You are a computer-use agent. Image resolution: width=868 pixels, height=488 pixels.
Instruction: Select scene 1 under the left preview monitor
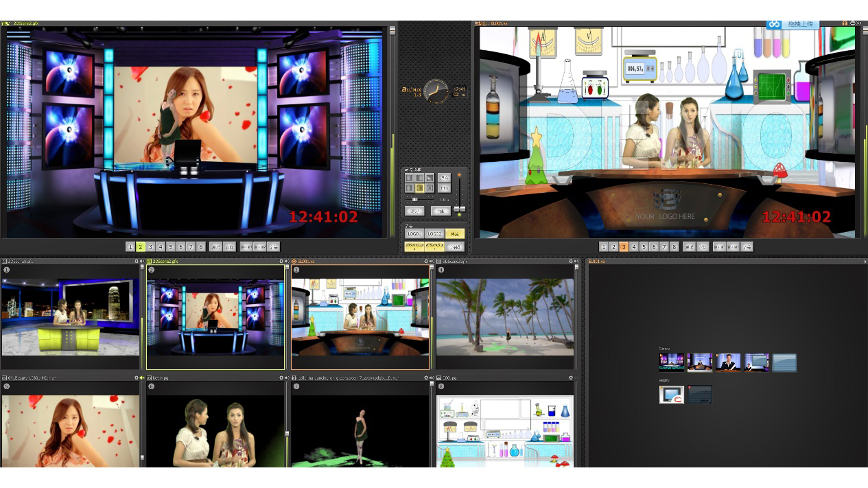(x=130, y=247)
